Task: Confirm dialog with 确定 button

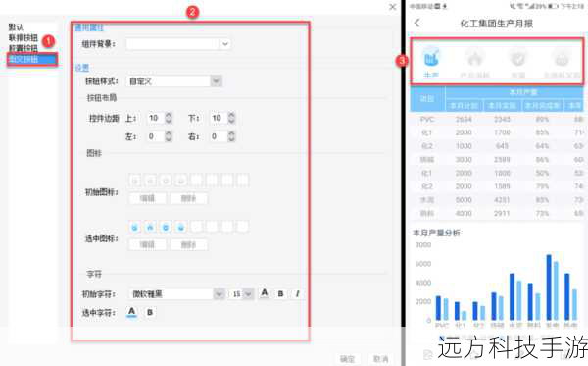Action: (347, 359)
